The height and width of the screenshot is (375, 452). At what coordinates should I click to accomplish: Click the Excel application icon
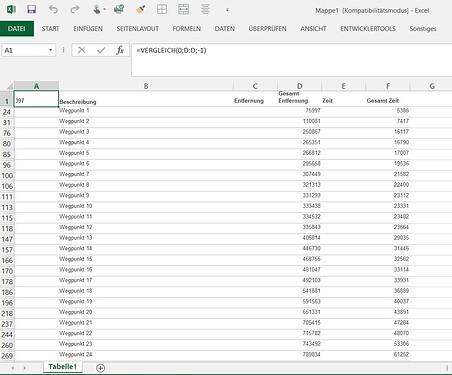click(x=11, y=9)
